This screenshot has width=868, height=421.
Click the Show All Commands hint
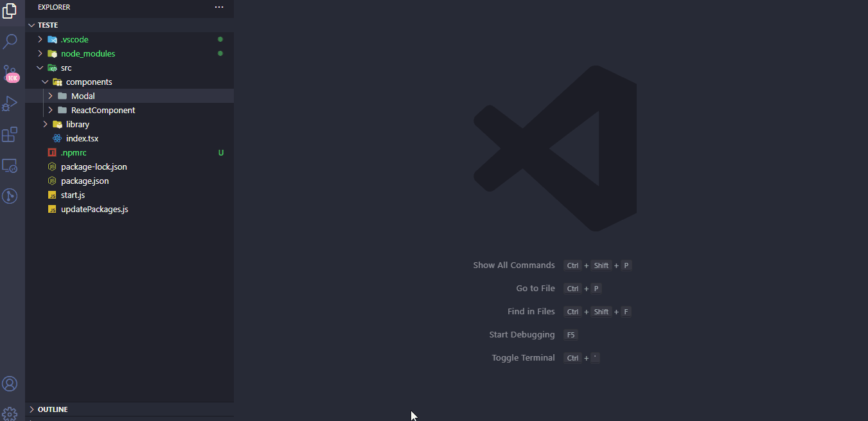[514, 265]
